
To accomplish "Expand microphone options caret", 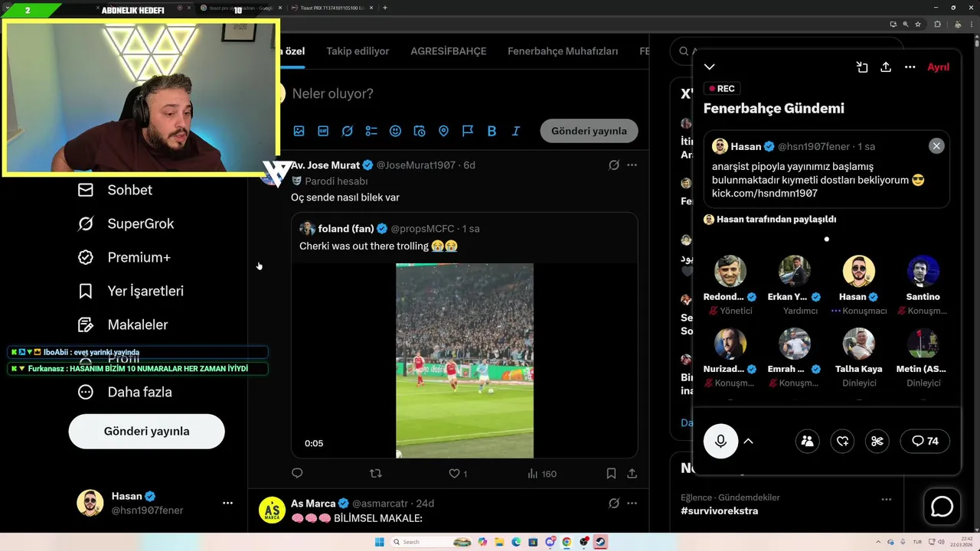I will pyautogui.click(x=749, y=442).
